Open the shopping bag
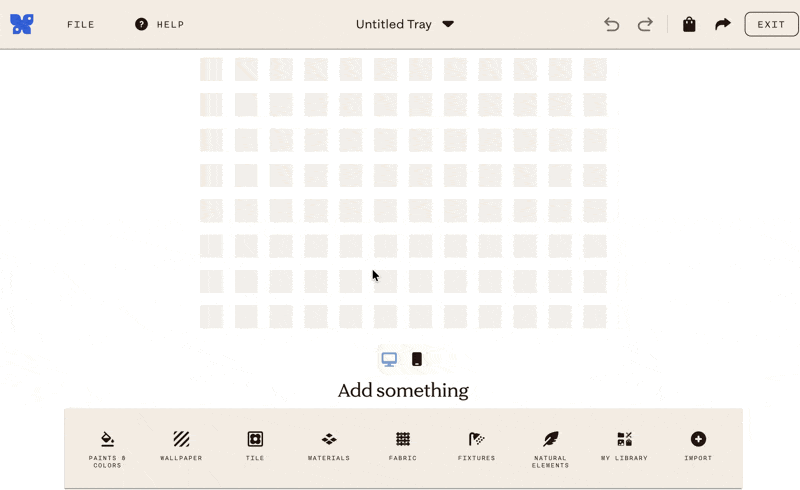The image size is (800, 490). click(x=689, y=24)
